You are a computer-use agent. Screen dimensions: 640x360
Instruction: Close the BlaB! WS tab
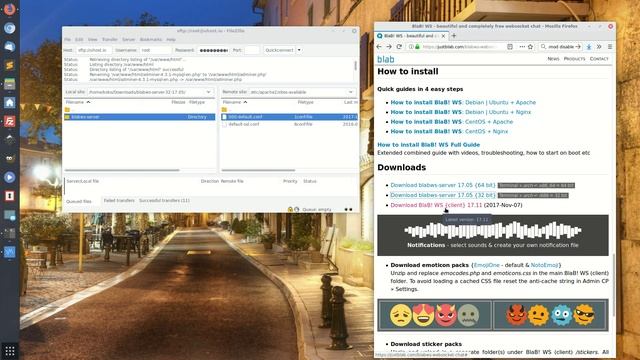pos(443,36)
